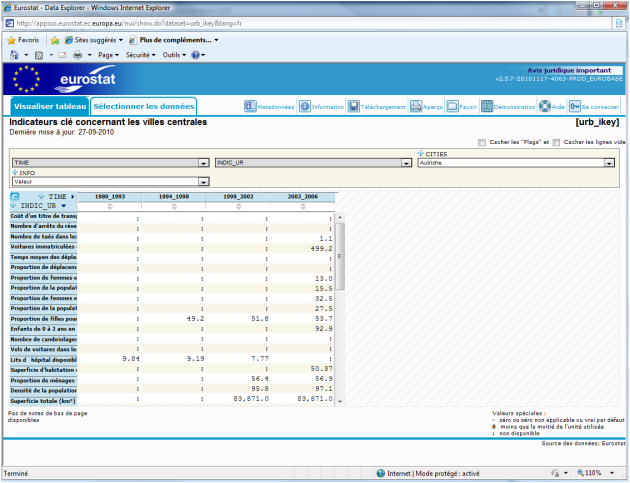
Task: Click the Se connecter key icon
Action: pyautogui.click(x=575, y=106)
